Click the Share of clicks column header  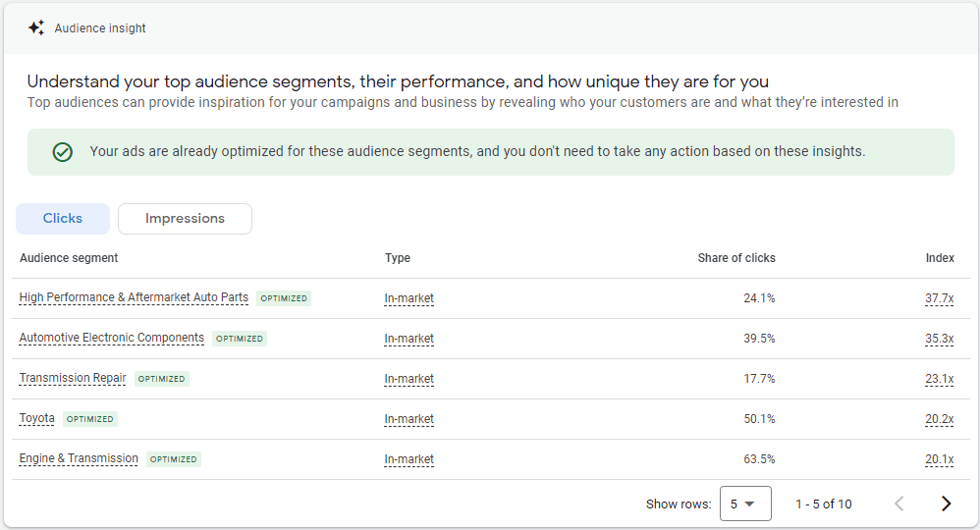[x=736, y=257]
